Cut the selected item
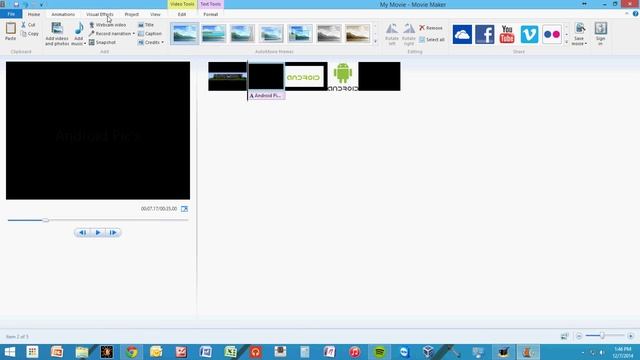This screenshot has height=360, width=640. 28,25
